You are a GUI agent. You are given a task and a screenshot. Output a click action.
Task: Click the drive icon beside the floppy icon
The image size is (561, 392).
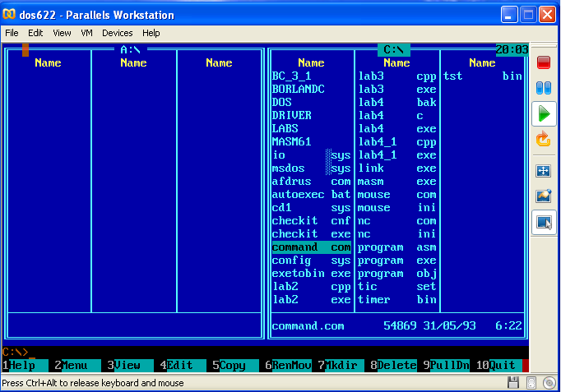tap(531, 383)
